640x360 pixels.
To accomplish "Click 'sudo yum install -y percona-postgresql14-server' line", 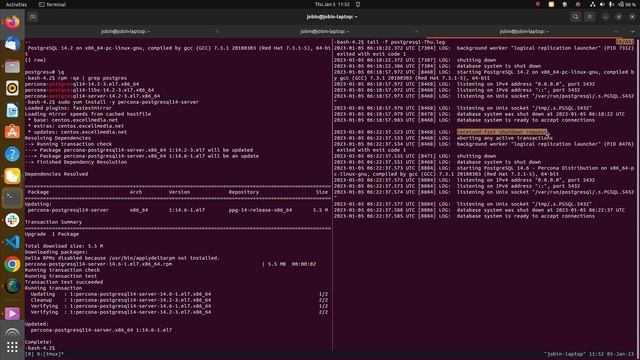I will [x=127, y=102].
